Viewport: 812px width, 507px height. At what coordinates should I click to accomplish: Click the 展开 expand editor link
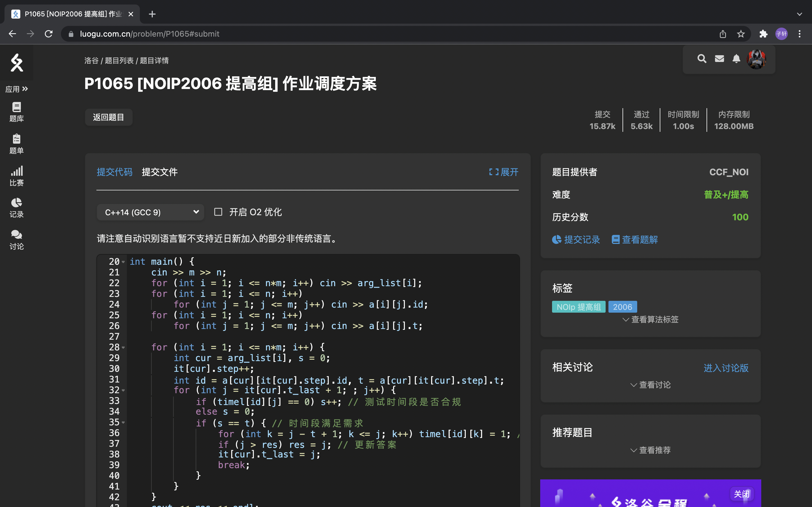click(504, 172)
